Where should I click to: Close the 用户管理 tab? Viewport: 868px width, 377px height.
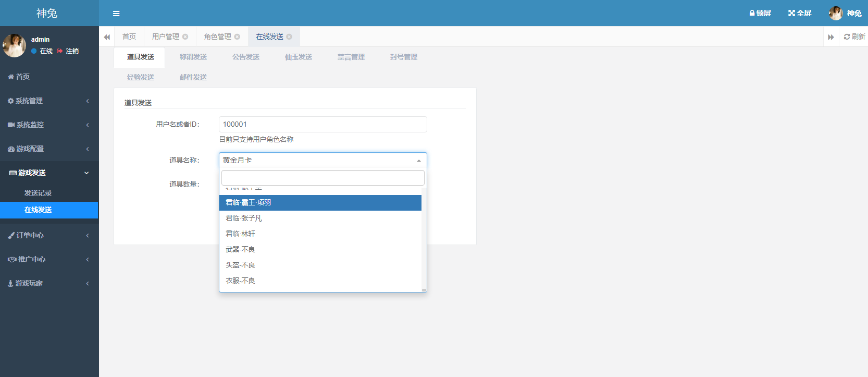click(185, 37)
